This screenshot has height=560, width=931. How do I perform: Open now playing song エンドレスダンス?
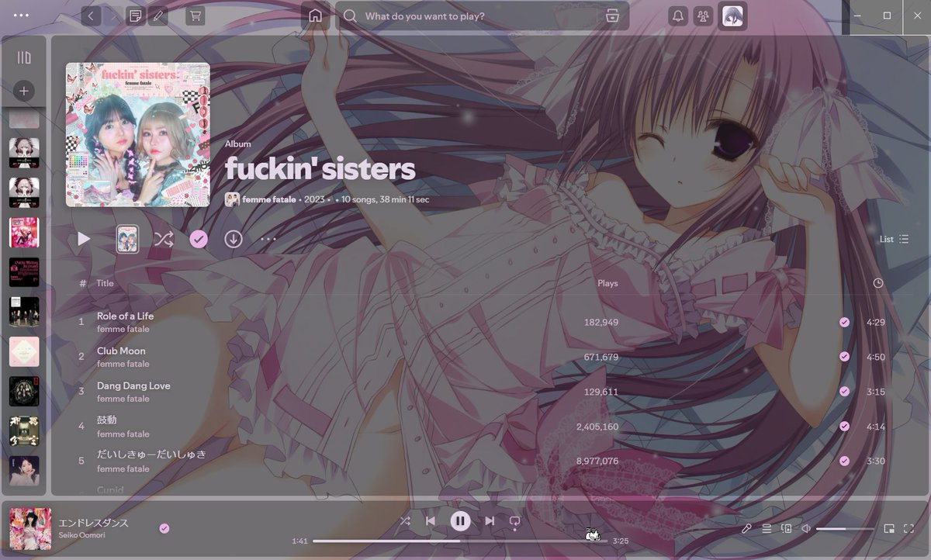coord(93,523)
